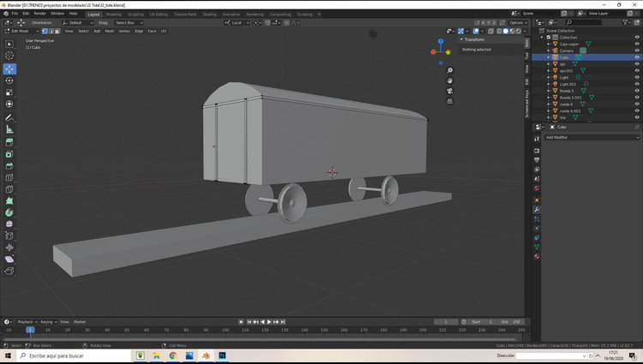Image resolution: width=643 pixels, height=364 pixels.
Task: Click the End frame 250 field
Action: [512, 322]
